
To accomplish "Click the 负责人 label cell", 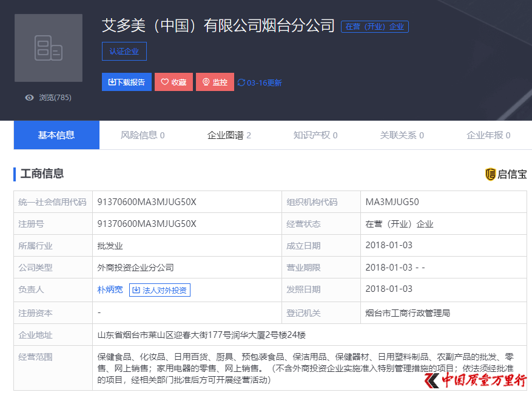I will [x=53, y=290].
